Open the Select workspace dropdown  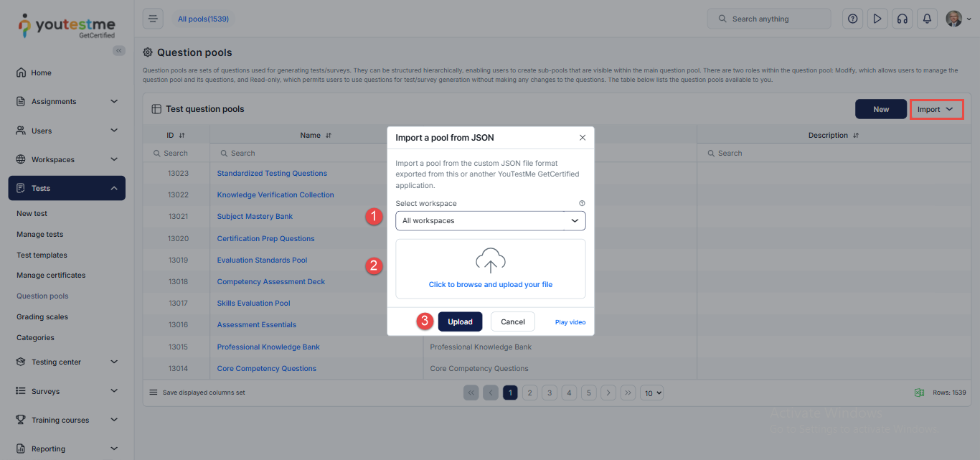tap(490, 221)
